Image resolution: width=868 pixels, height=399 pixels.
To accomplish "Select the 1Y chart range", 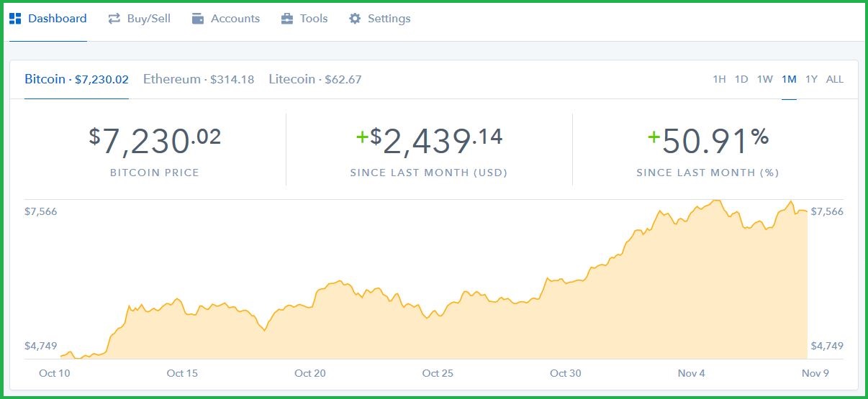I will [812, 79].
